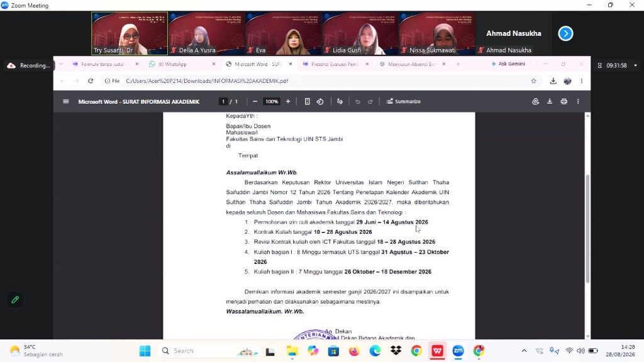Open Chrome three-dot menu
This screenshot has height=362, width=644.
[582, 81]
